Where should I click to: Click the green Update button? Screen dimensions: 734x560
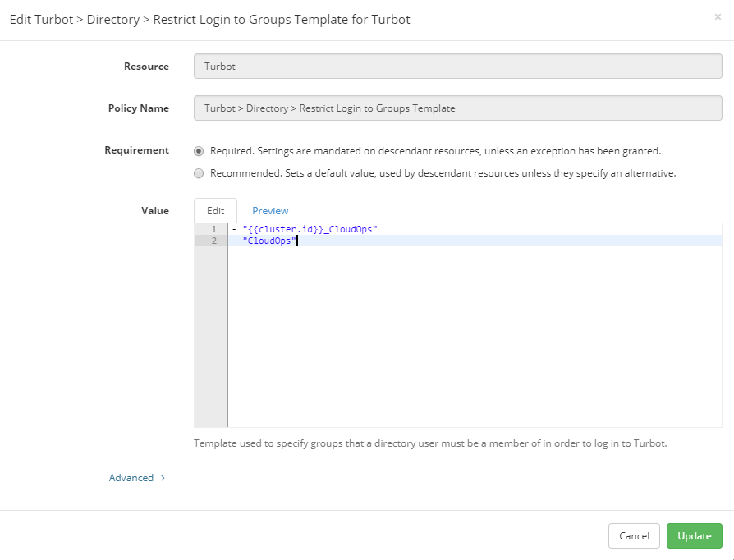(695, 535)
